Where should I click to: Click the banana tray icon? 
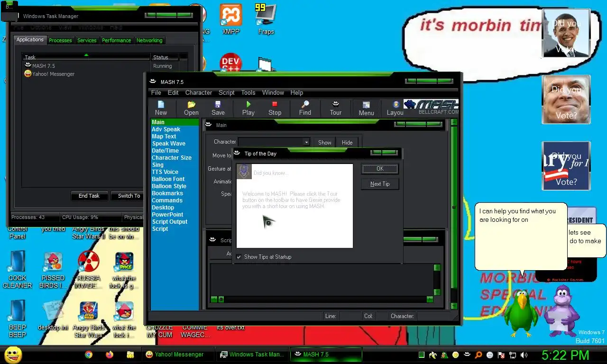pyautogui.click(x=432, y=355)
